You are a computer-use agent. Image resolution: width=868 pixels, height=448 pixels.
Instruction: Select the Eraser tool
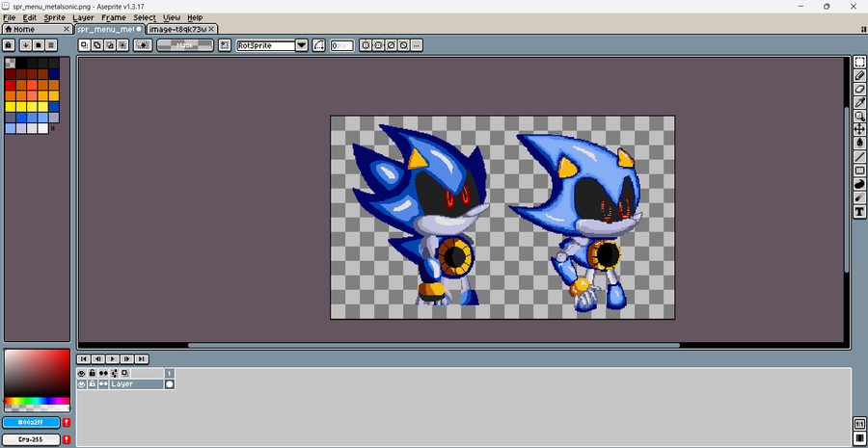(x=859, y=89)
